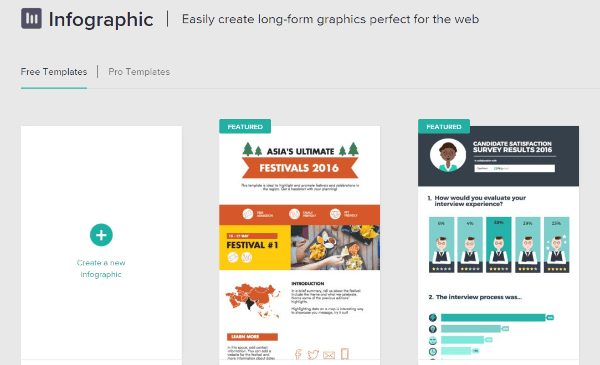Click the Featured badge on the festival template
Image resolution: width=600 pixels, height=365 pixels.
[245, 126]
